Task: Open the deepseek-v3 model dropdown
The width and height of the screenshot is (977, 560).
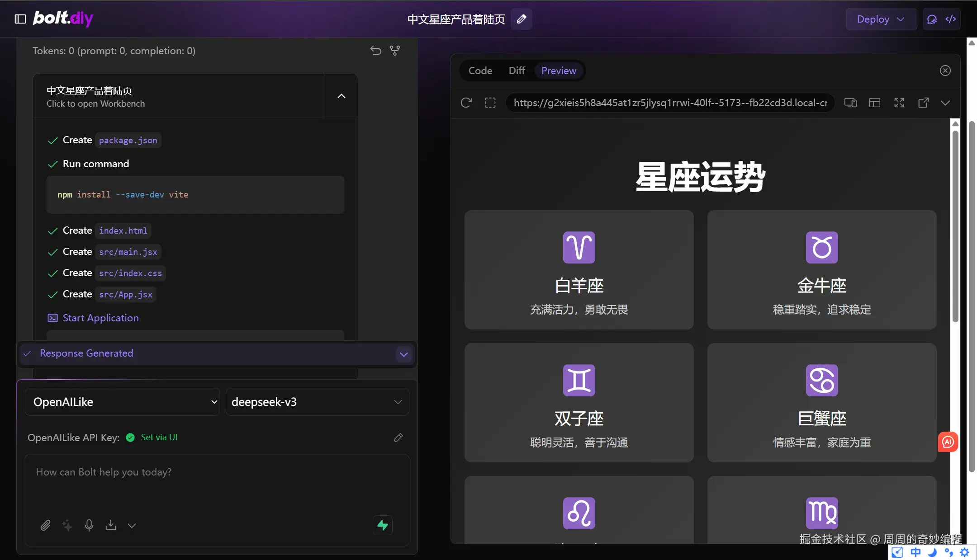Action: [x=317, y=402]
